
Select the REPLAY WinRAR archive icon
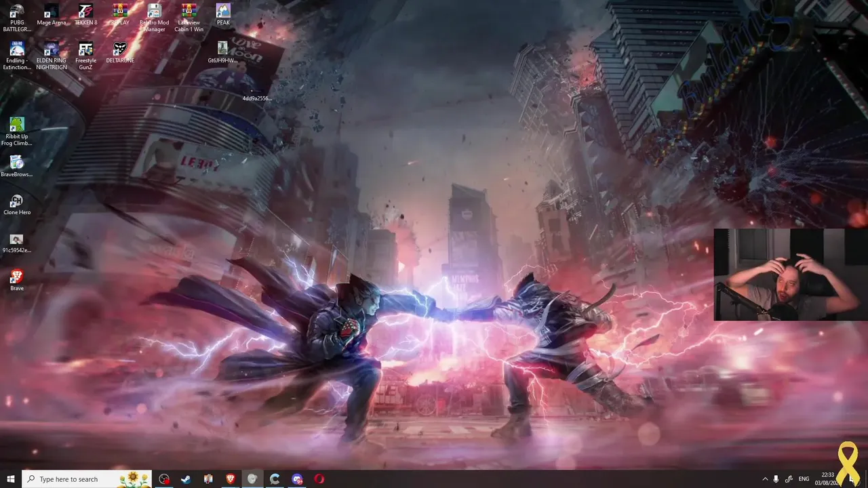pos(120,15)
